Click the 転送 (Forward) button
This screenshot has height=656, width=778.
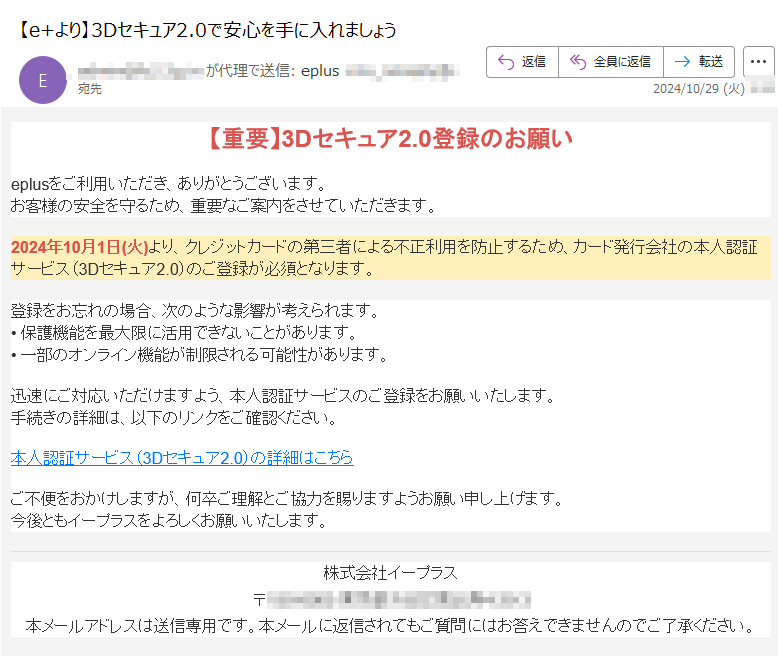click(x=699, y=62)
